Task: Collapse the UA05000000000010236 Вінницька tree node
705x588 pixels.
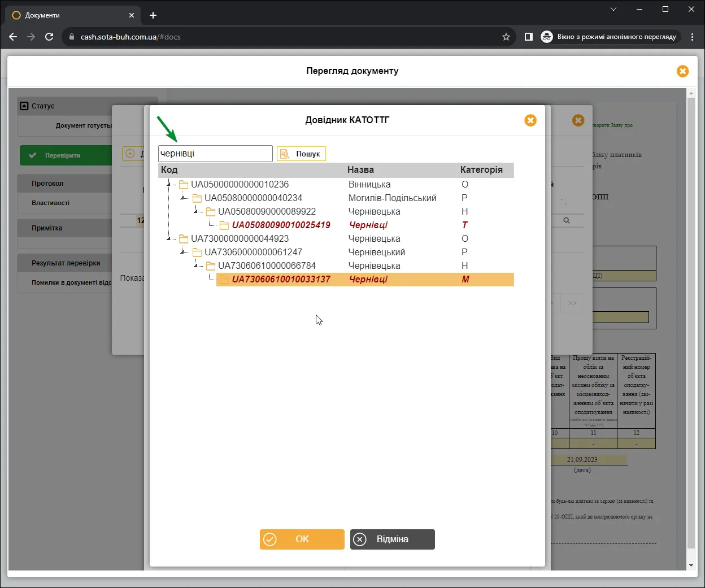Action: tap(169, 184)
